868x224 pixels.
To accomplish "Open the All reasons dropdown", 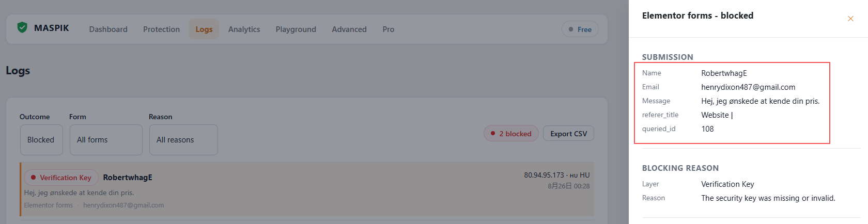I will click(x=183, y=140).
